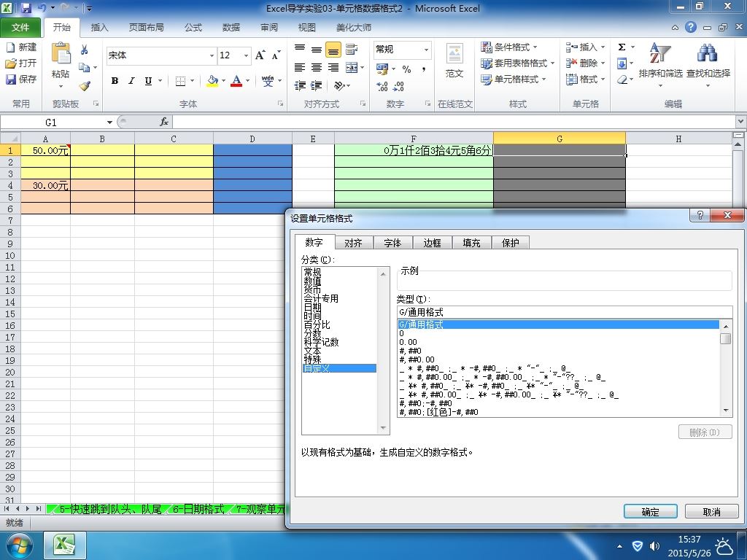The height and width of the screenshot is (560, 747).
Task: Click the 文 phonetic guide icon
Action: pyautogui.click(x=268, y=81)
